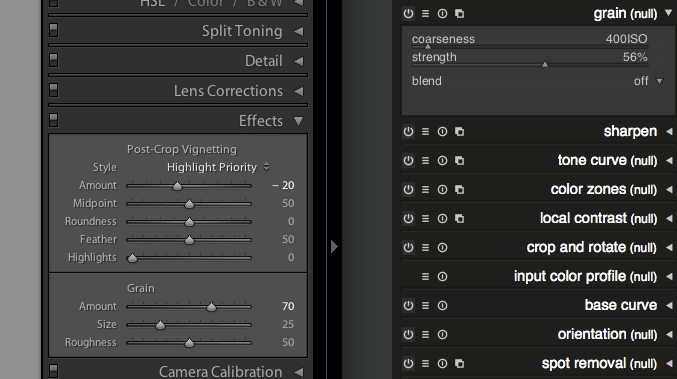Open the Highlight Priority style dropdown

point(218,167)
